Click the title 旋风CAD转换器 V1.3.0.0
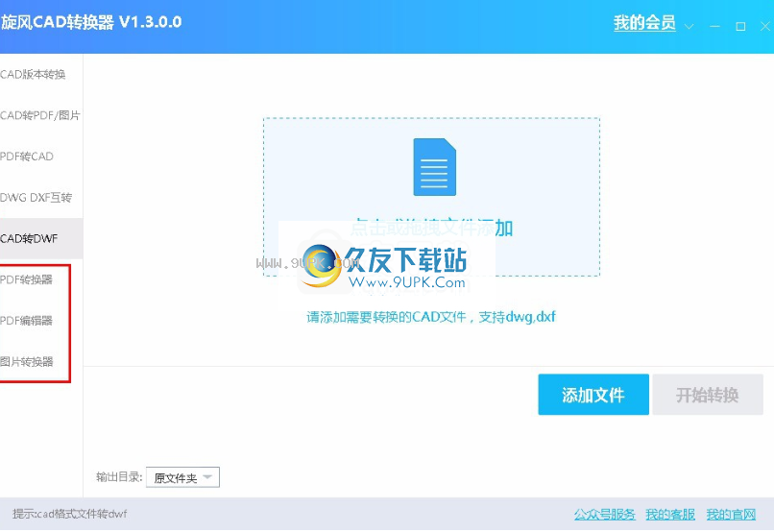Viewport: 774px width, 532px height. click(91, 22)
